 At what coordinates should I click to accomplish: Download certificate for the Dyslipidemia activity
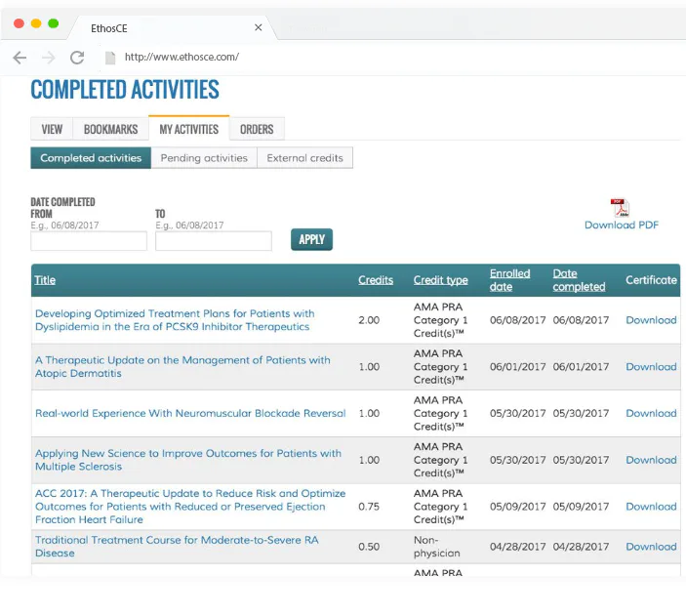click(651, 320)
